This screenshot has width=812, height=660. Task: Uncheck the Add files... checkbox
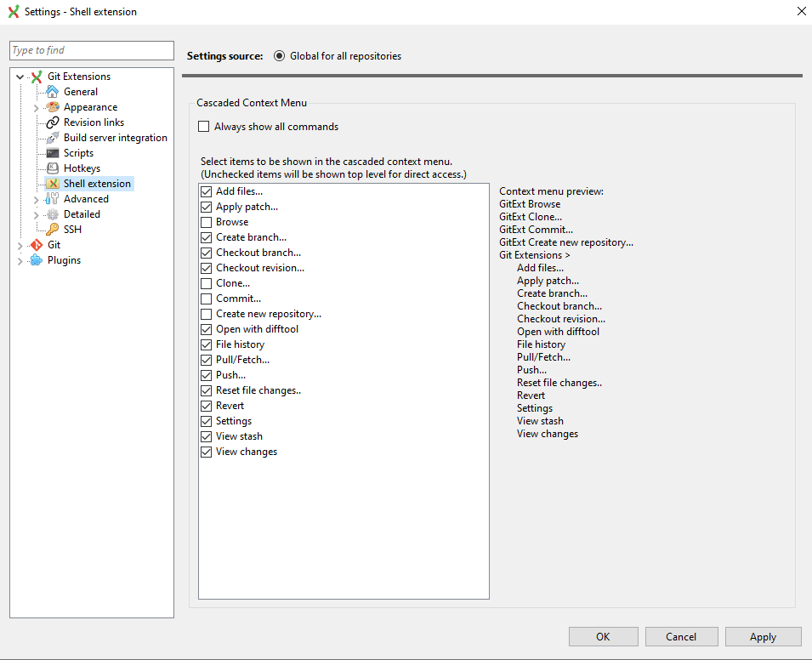coord(206,191)
